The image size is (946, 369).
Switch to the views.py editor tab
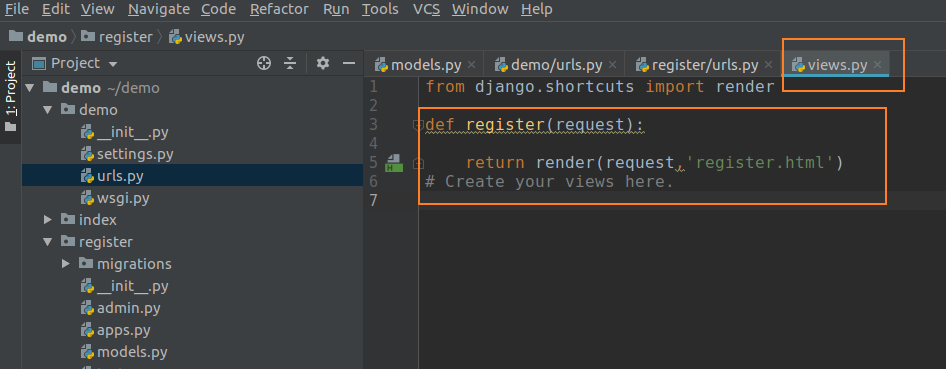click(836, 65)
